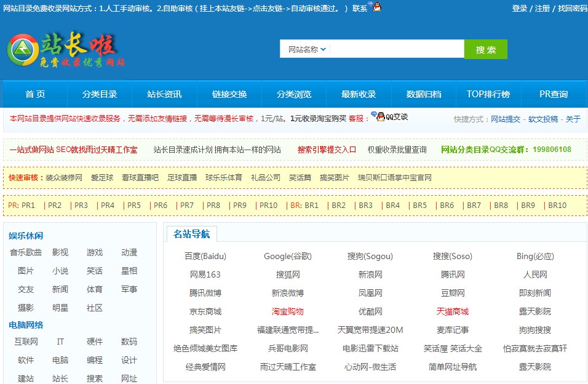This screenshot has height=384, width=588.
Task: Switch to TOP排行榜 navigation item
Action: 487,93
